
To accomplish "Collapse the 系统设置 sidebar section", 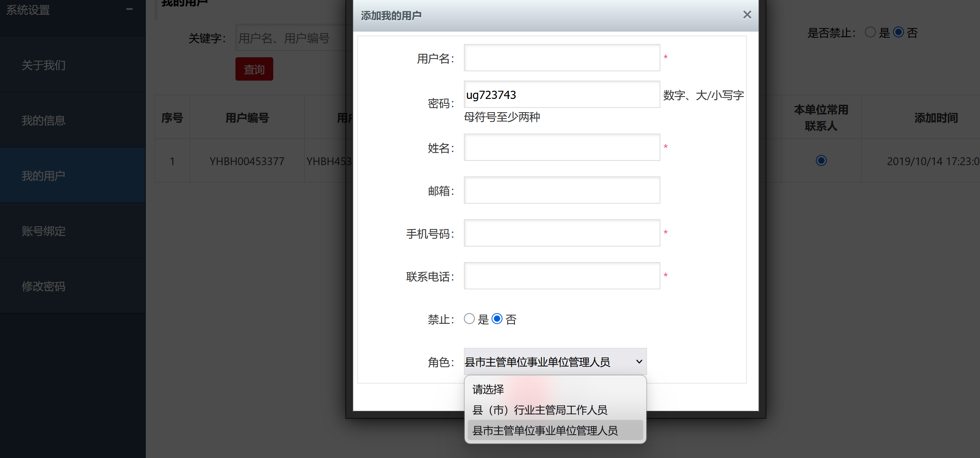I will click(129, 9).
